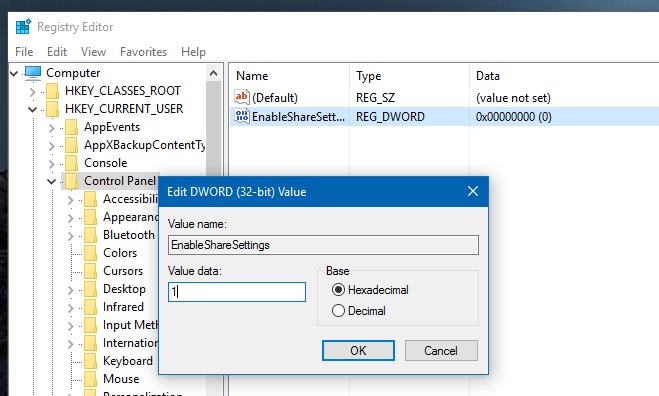Click the Console folder icon
This screenshot has width=659, height=396.
[x=71, y=163]
